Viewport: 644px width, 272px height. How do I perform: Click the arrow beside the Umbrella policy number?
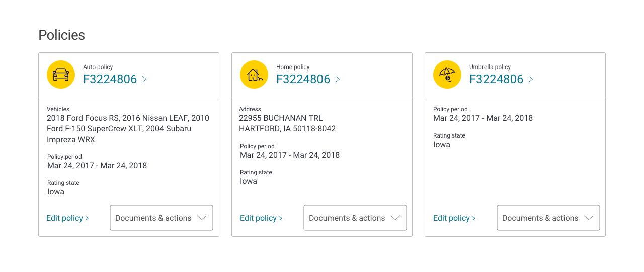pyautogui.click(x=531, y=79)
